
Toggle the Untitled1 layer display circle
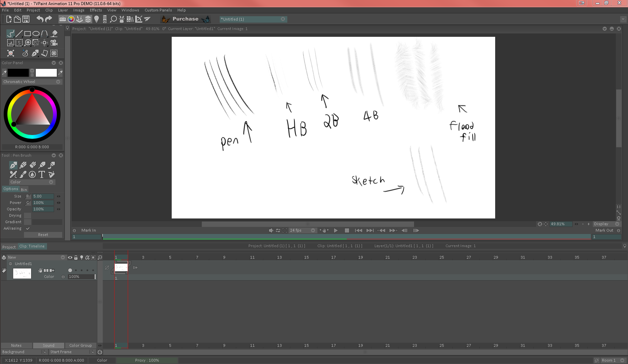point(70,270)
